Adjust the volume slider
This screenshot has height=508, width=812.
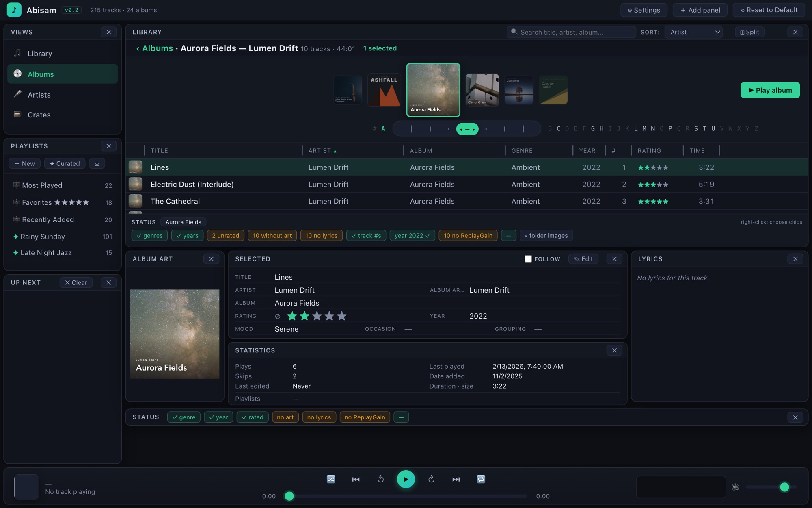[x=771, y=487]
